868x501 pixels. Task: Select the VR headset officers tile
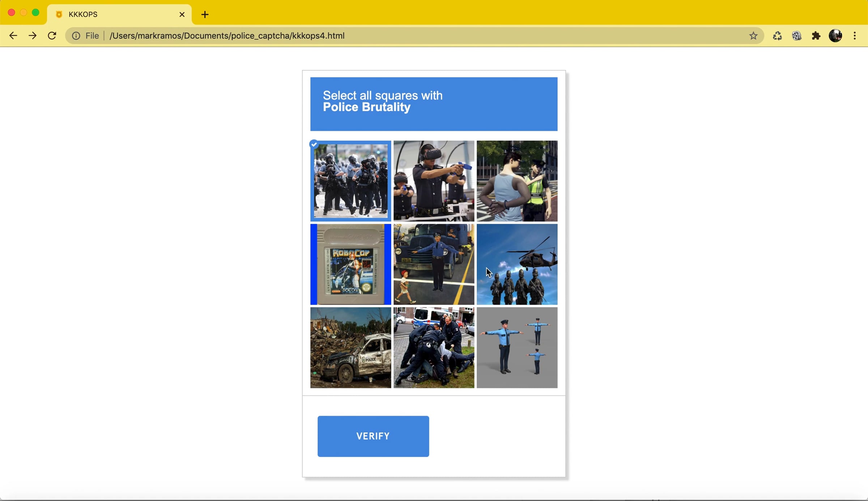coord(434,181)
